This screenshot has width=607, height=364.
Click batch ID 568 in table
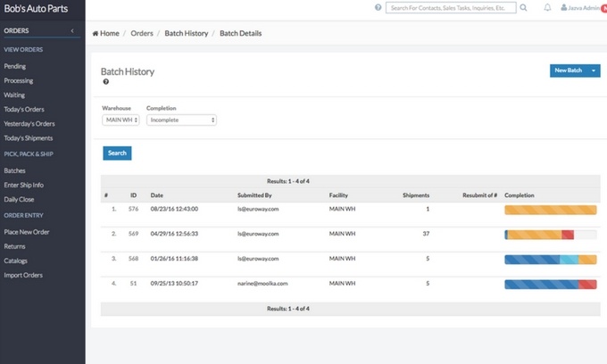click(x=133, y=259)
